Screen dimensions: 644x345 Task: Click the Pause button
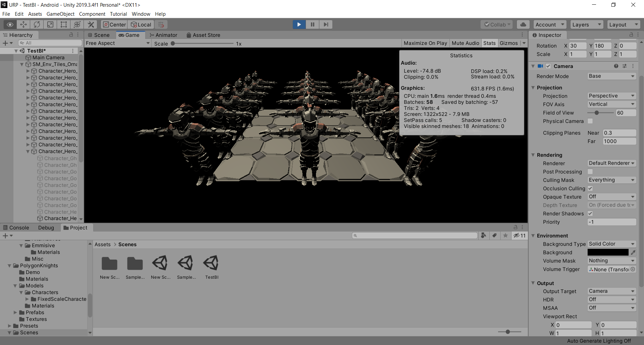[x=312, y=24]
